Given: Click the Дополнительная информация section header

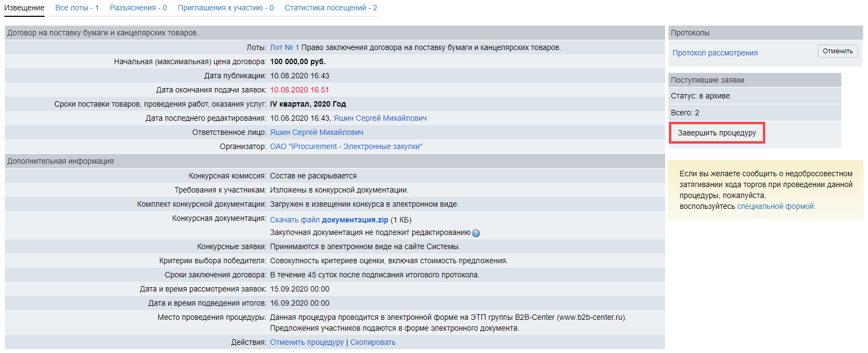Looking at the screenshot, I should pyautogui.click(x=60, y=161).
